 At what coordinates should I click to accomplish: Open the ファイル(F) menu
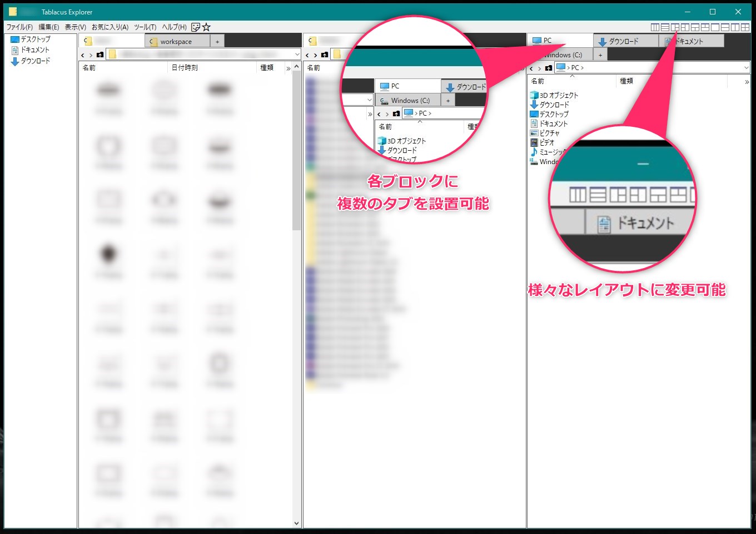tap(19, 27)
